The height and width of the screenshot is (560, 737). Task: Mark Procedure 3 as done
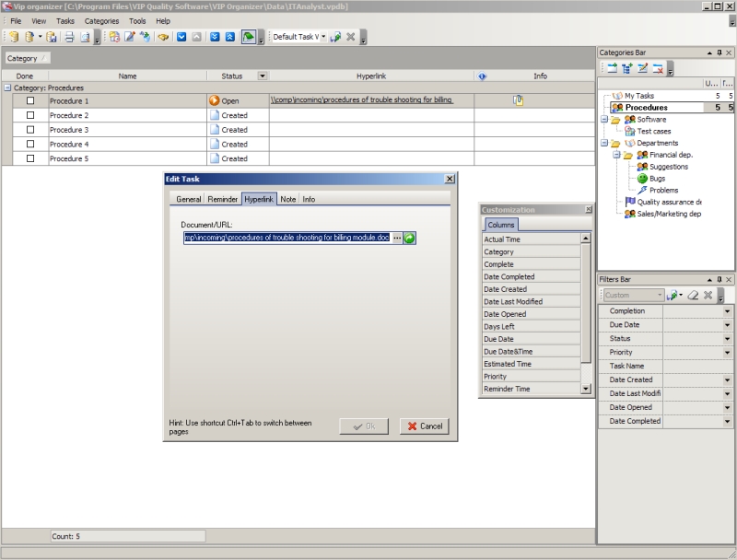(30, 130)
